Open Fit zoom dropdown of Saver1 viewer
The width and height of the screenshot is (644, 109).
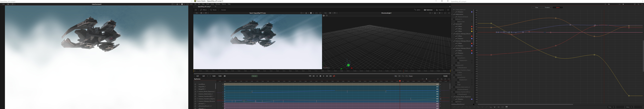(197, 13)
